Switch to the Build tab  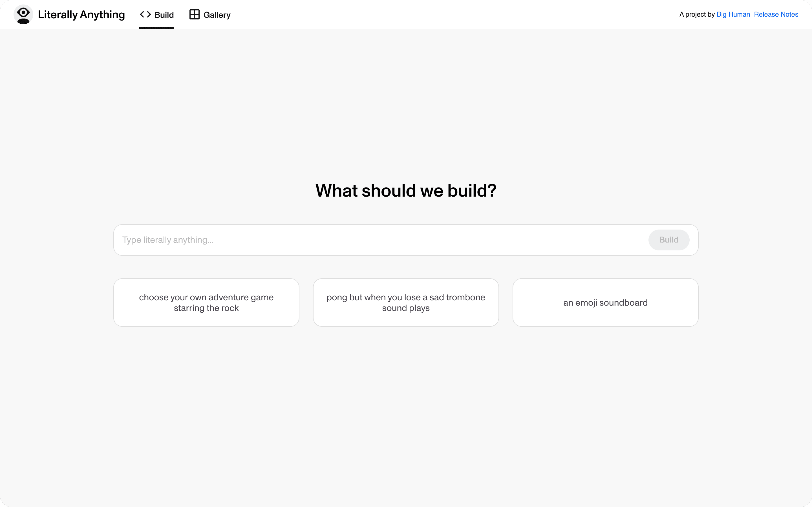pyautogui.click(x=164, y=15)
